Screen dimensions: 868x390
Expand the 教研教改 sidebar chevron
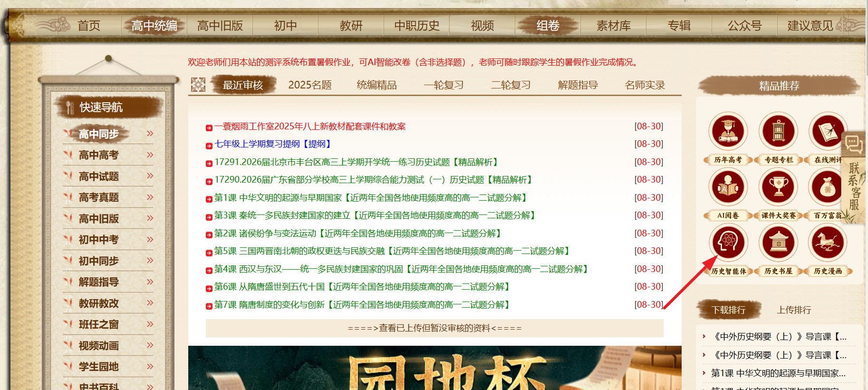coord(150,303)
